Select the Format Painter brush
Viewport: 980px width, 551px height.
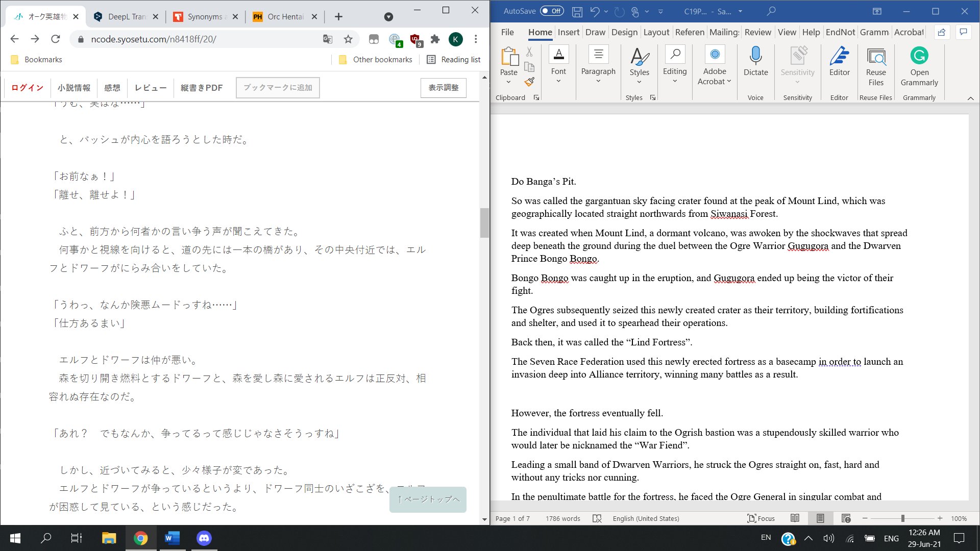click(529, 82)
